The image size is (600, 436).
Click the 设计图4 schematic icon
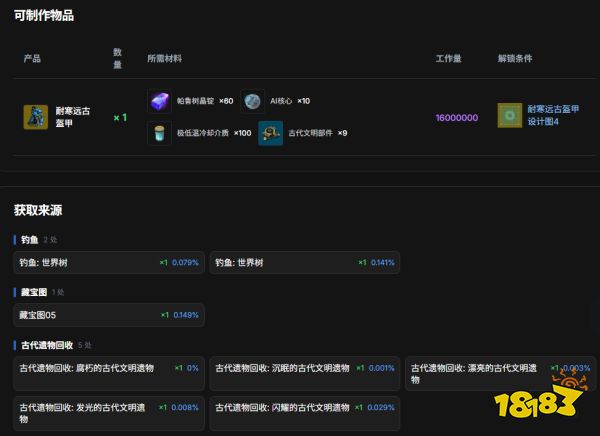pyautogui.click(x=510, y=115)
